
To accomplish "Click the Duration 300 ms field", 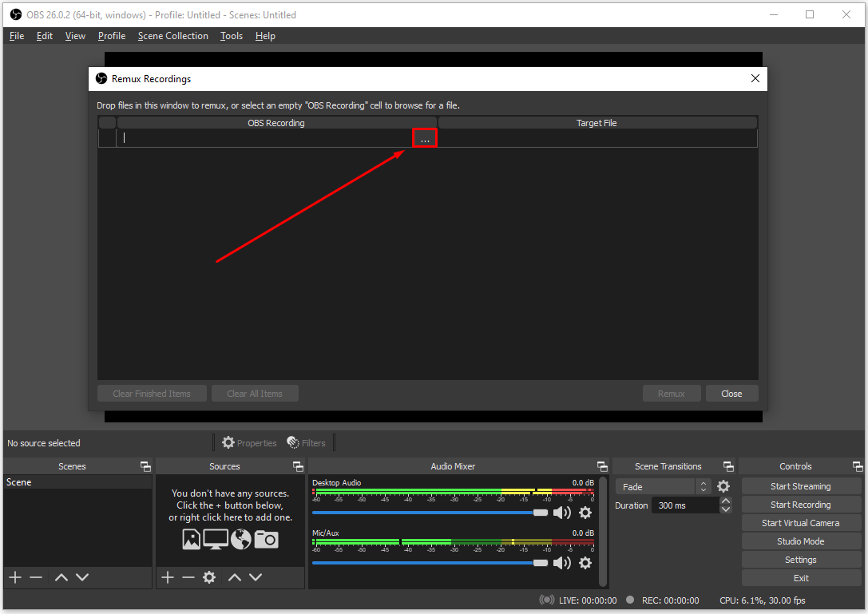I will pos(685,505).
